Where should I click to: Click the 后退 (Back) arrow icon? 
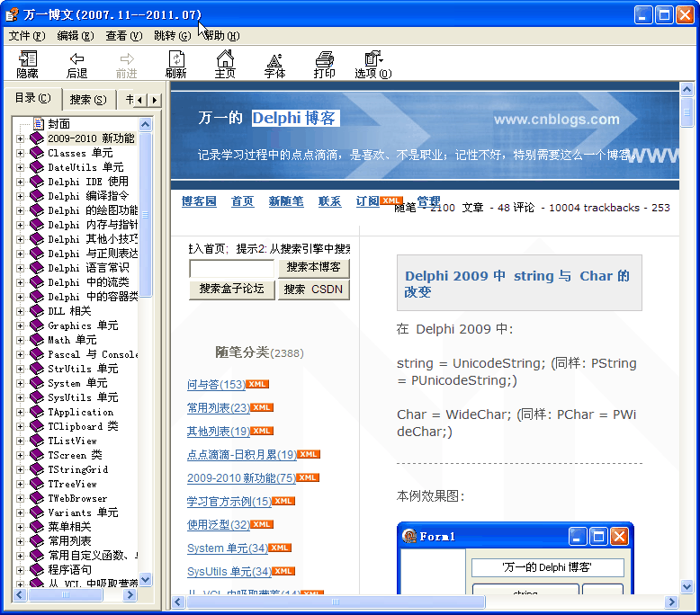76,59
